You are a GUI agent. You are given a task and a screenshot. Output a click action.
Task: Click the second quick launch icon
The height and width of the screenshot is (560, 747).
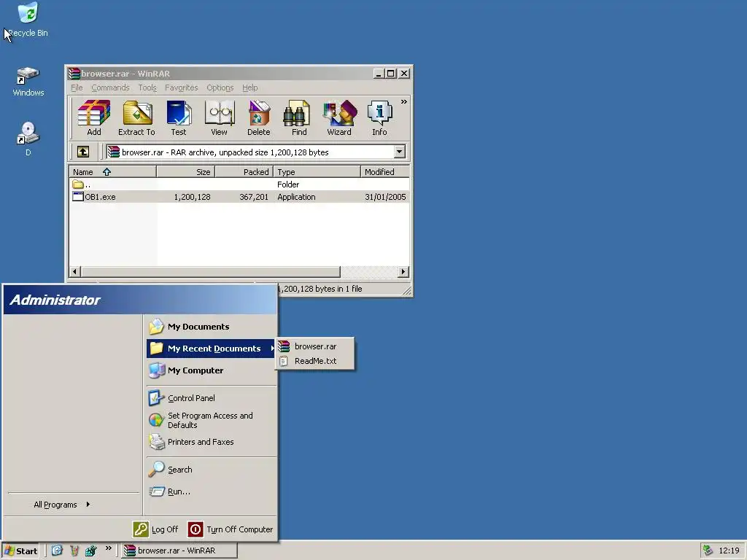click(x=74, y=551)
